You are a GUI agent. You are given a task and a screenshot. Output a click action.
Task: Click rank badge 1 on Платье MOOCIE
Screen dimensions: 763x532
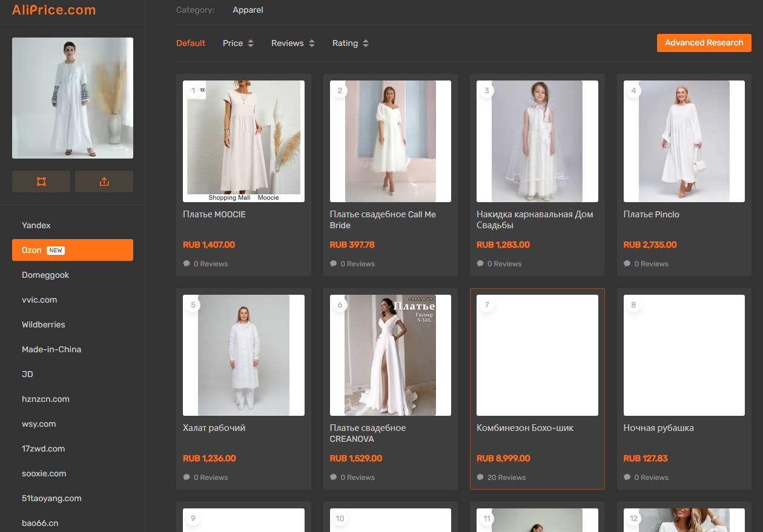[193, 90]
